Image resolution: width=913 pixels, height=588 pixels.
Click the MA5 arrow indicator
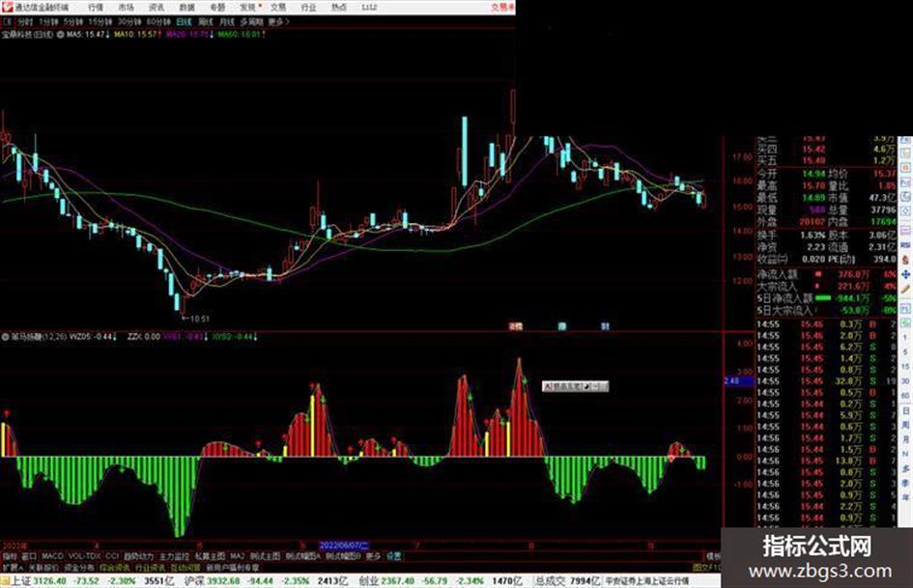coord(108,35)
